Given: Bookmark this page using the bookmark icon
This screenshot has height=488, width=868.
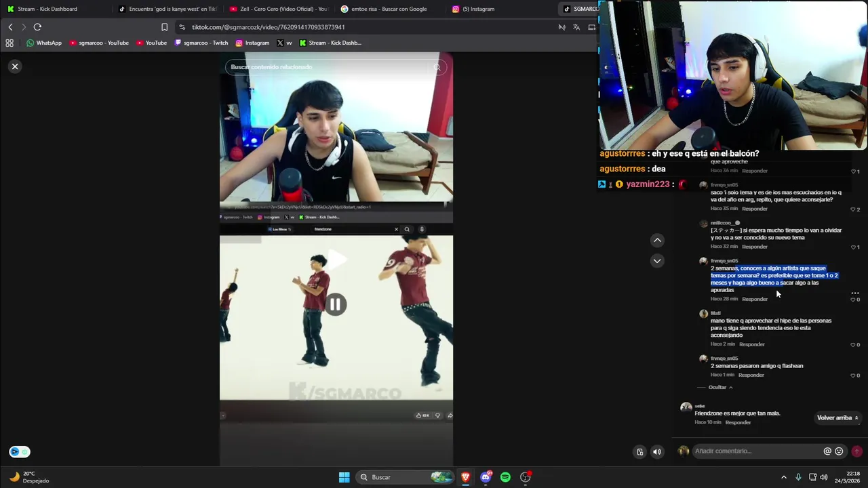Looking at the screenshot, I should pyautogui.click(x=164, y=27).
